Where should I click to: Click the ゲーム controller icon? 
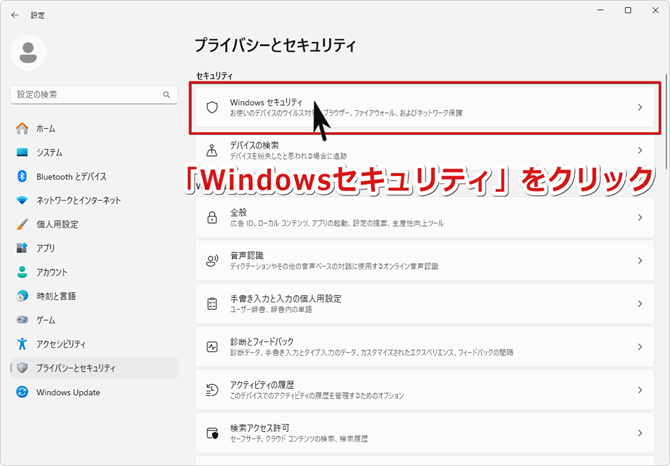(22, 319)
